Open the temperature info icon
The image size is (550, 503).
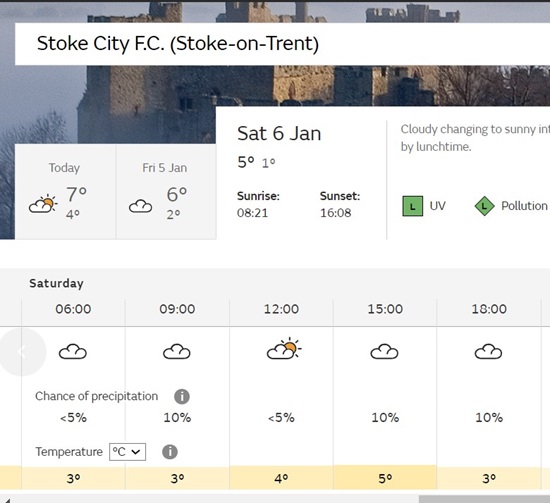(170, 451)
